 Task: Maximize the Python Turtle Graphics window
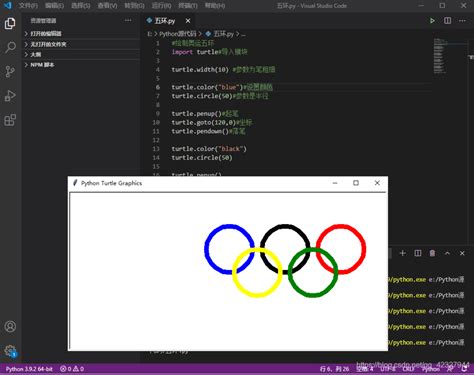tap(356, 183)
